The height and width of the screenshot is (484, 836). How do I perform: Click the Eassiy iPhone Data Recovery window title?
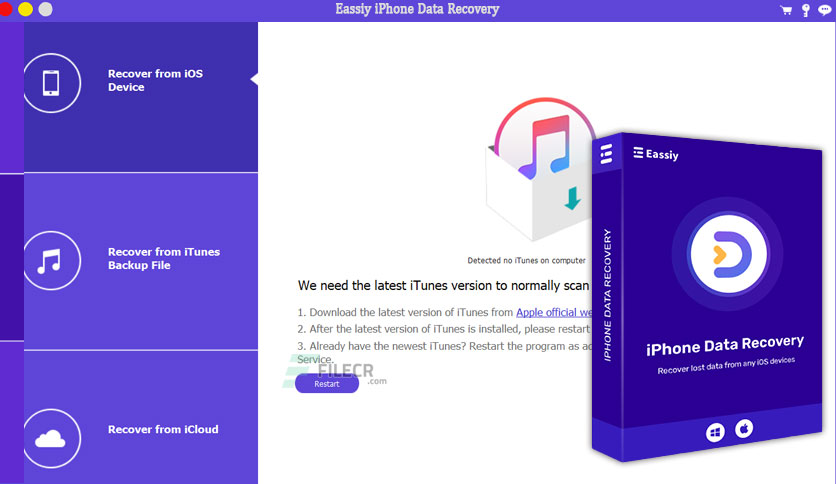[417, 9]
